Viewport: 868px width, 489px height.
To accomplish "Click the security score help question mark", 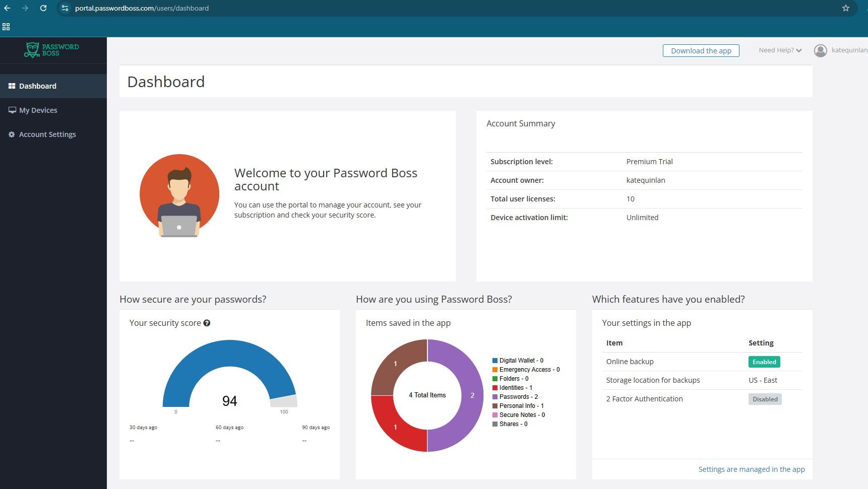I will click(207, 323).
